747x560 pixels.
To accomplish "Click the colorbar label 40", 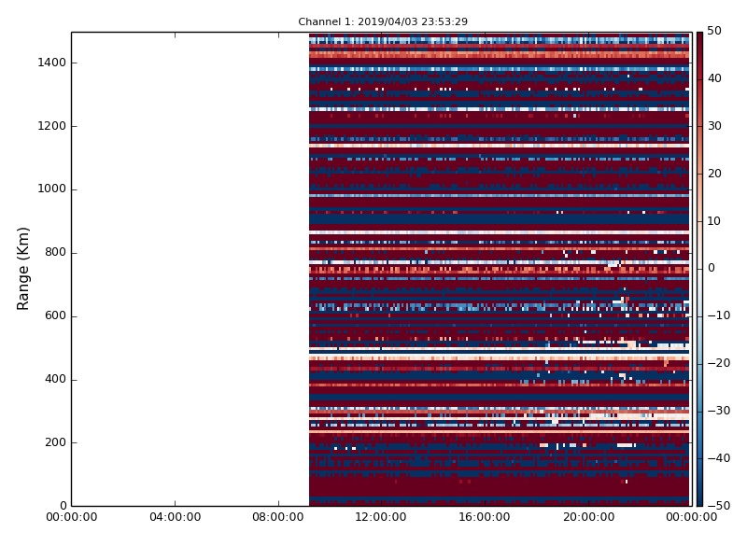I will coord(714,78).
